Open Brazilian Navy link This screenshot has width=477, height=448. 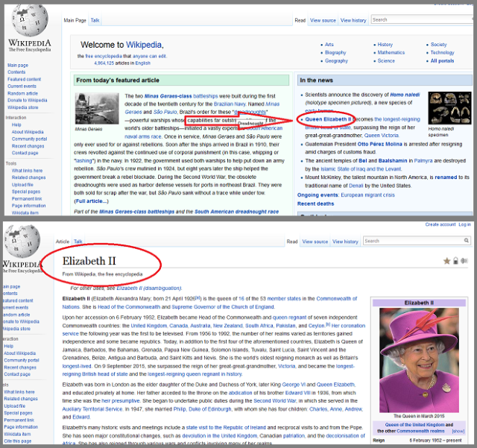coord(230,104)
